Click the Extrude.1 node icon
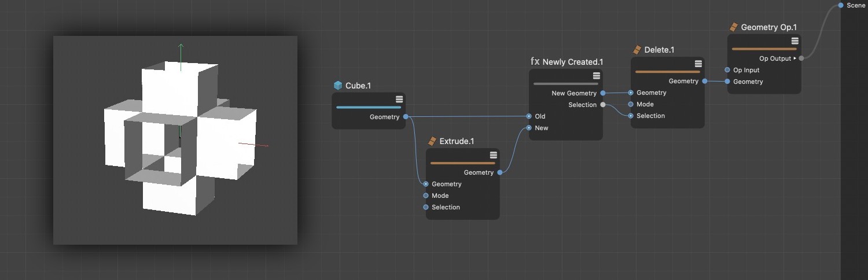 click(x=432, y=141)
